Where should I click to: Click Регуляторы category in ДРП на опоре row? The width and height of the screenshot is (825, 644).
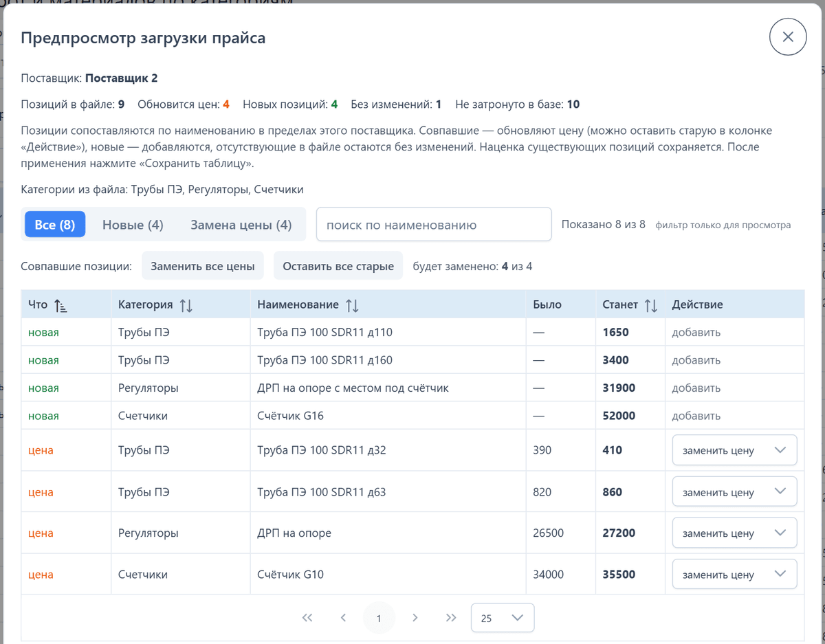pyautogui.click(x=148, y=533)
